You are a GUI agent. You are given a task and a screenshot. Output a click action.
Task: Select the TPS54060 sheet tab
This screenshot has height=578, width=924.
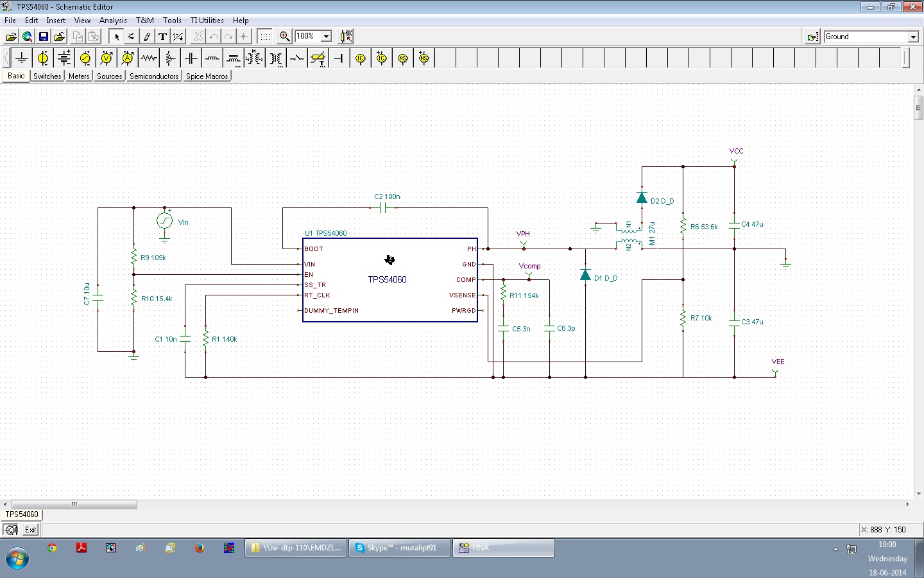coord(22,514)
